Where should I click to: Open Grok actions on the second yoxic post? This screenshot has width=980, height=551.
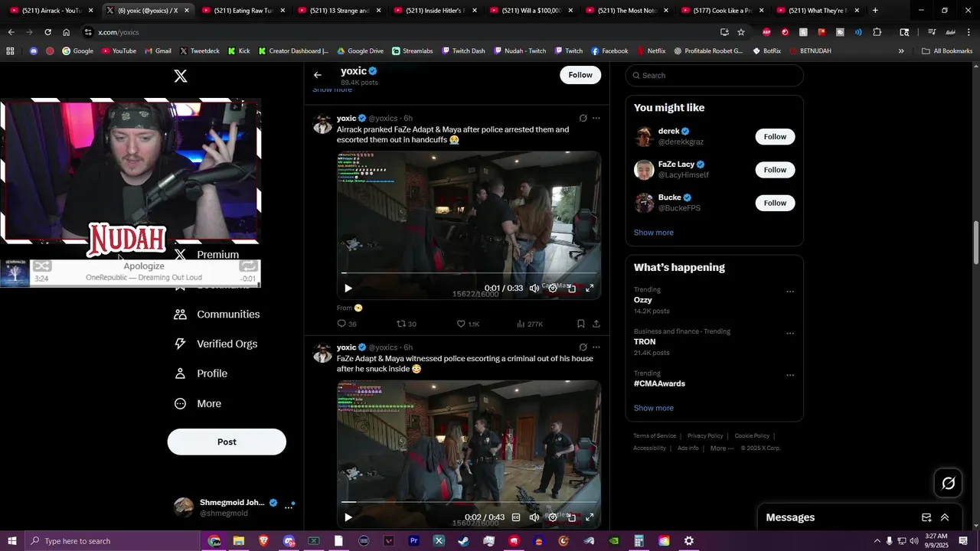click(x=583, y=347)
